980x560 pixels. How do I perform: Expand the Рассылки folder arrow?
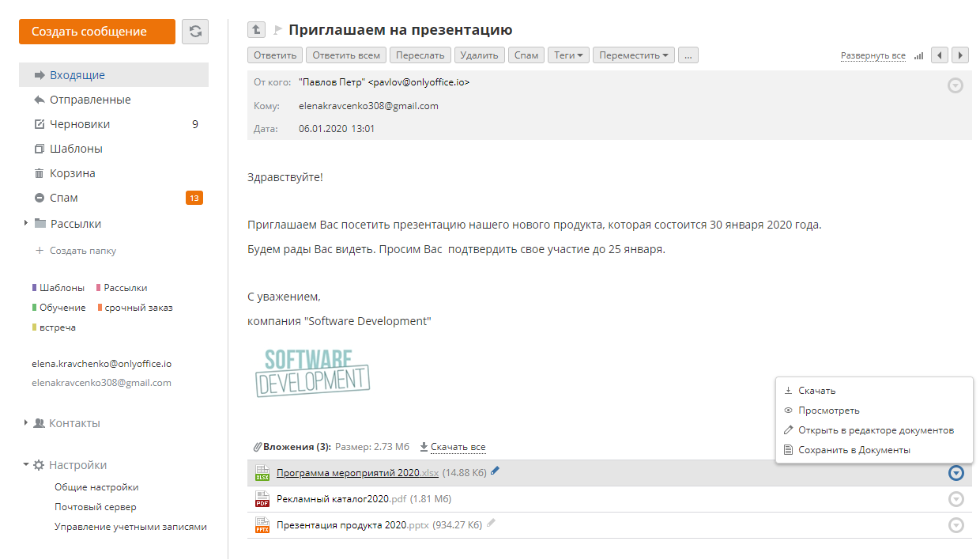pyautogui.click(x=26, y=224)
